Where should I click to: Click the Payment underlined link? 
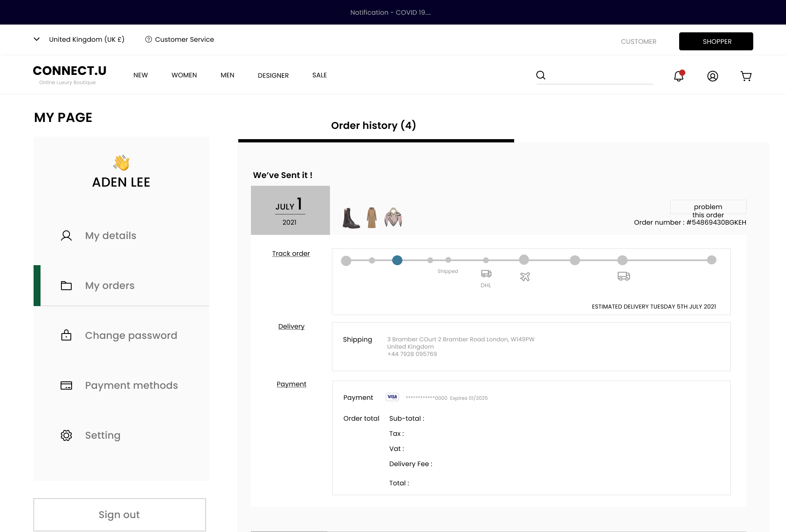click(x=291, y=384)
